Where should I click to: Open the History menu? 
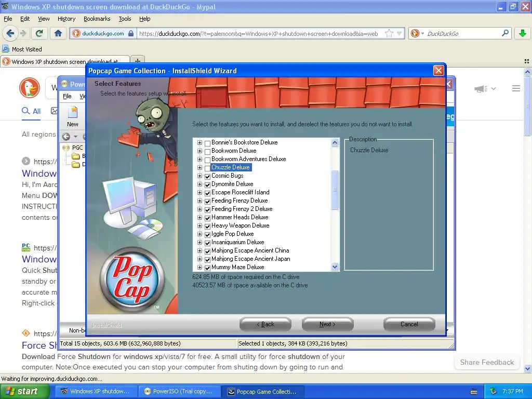click(x=66, y=19)
